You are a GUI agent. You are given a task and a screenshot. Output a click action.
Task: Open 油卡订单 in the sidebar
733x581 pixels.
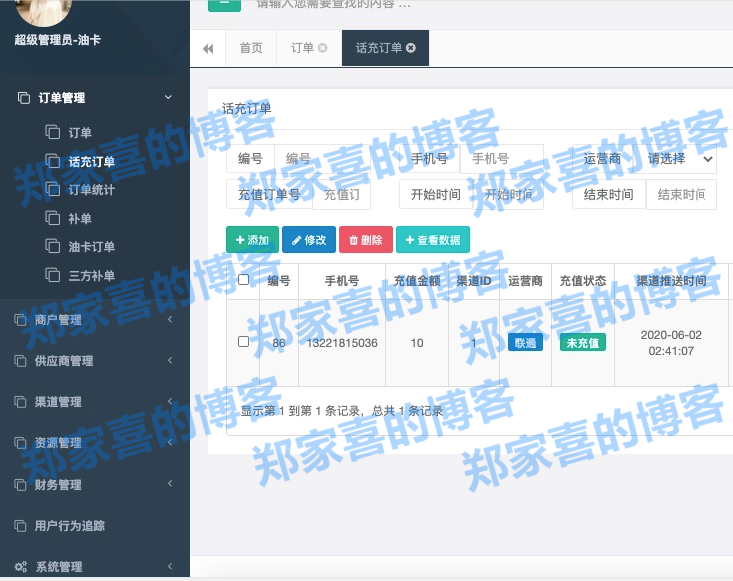[92, 247]
